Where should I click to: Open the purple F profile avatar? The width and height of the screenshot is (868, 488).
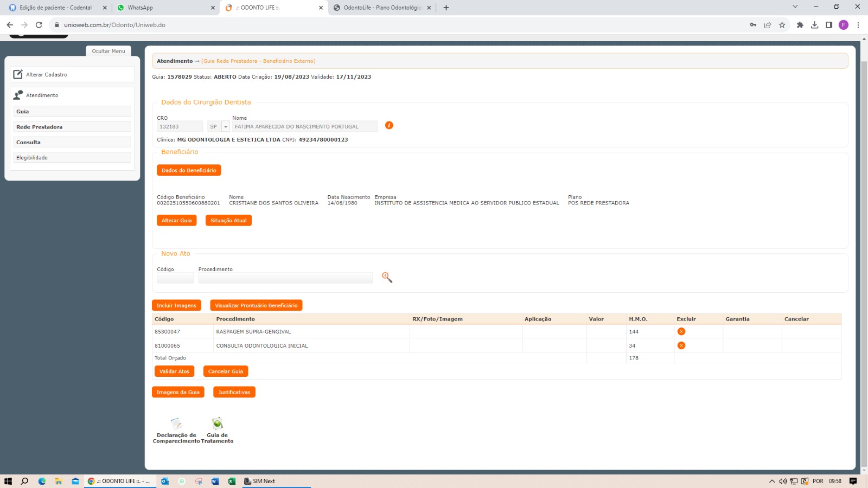844,25
